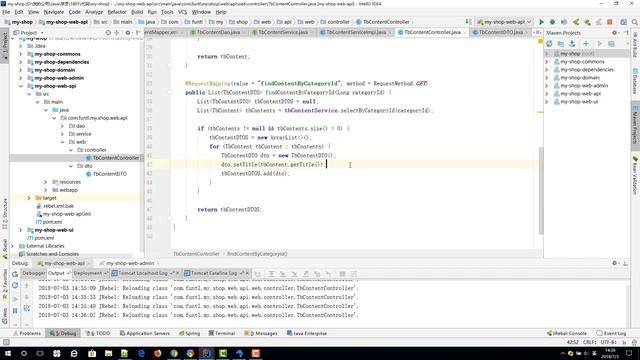Click findContentByCategoryId in editor breadcrumb
Image resolution: width=640 pixels, height=360 pixels.
257,254
